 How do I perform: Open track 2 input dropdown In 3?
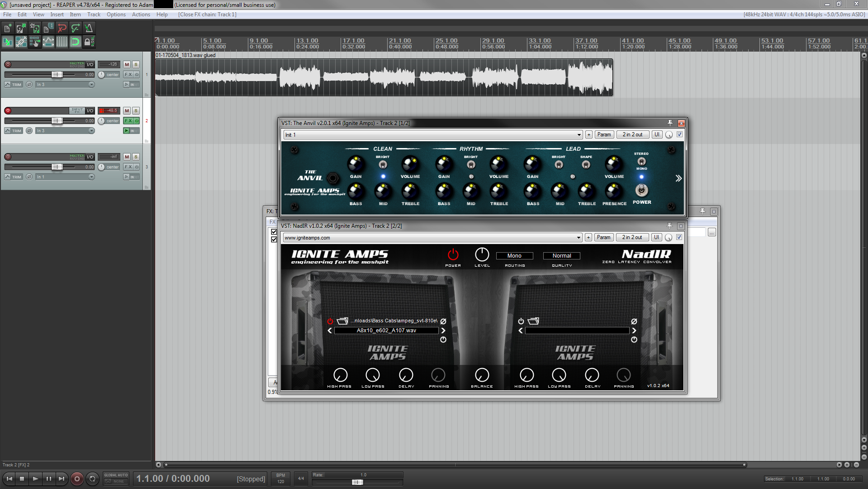[x=65, y=131]
